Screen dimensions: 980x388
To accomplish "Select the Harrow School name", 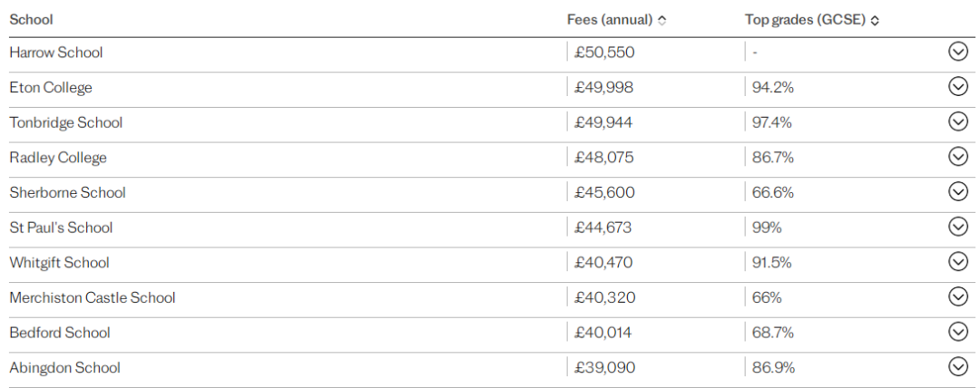I will pos(56,53).
